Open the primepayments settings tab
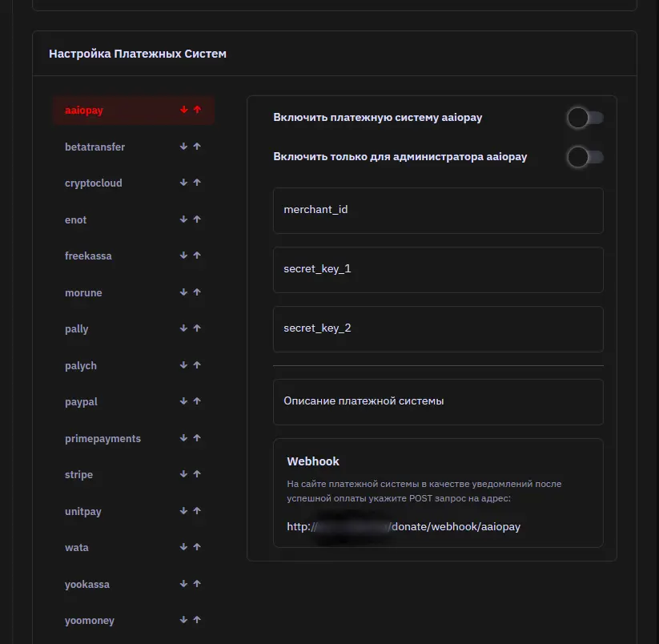659x644 pixels. coord(102,438)
